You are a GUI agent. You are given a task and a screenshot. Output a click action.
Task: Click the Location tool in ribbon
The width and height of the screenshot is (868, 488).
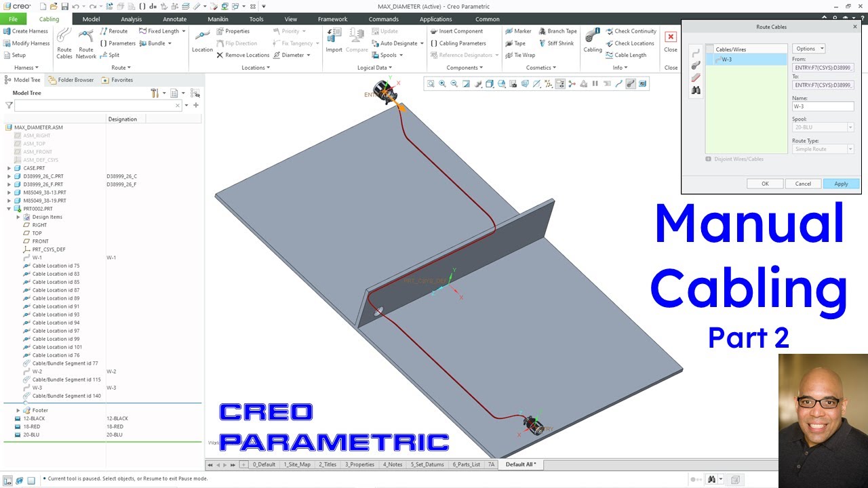202,41
